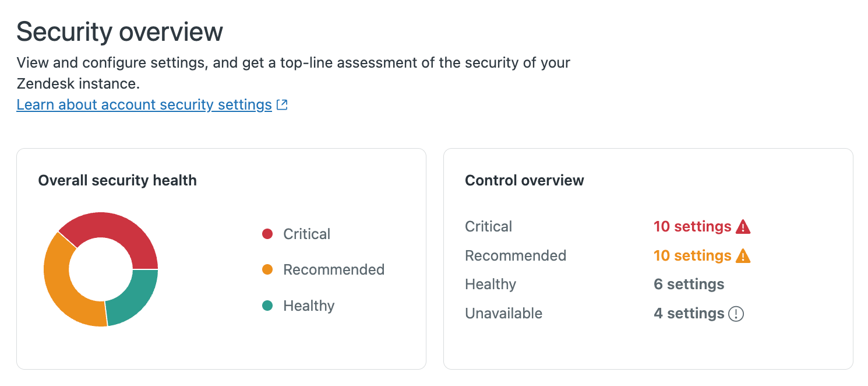Select the orange Recommended legend dot
Screen dimensions: 868x386
coord(267,269)
